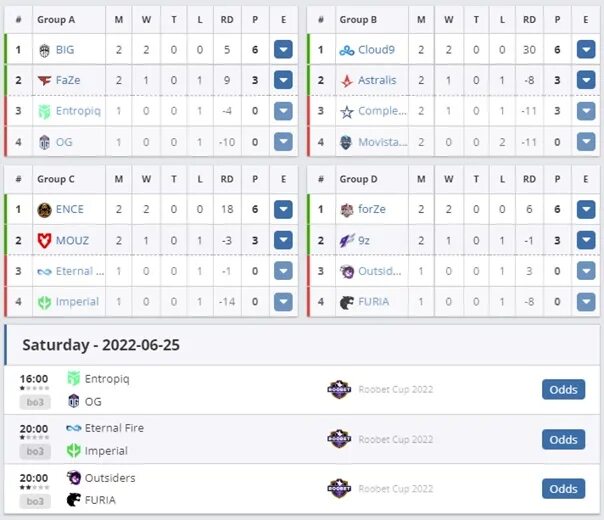This screenshot has height=520, width=604.
Task: Expand BIG row details in Group A
Action: click(x=283, y=50)
